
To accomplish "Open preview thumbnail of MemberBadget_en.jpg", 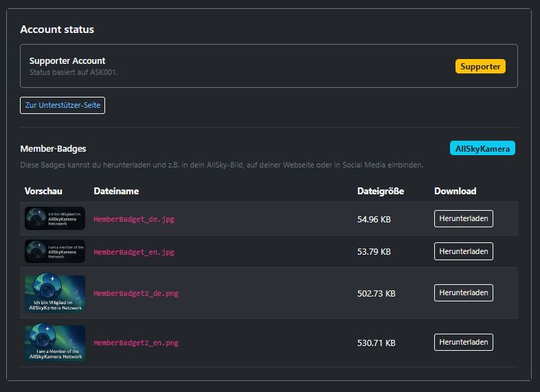I will pos(55,251).
